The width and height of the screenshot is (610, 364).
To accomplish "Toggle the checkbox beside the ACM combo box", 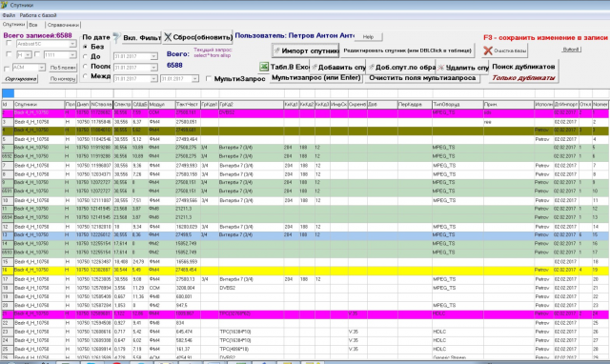I will [7, 69].
